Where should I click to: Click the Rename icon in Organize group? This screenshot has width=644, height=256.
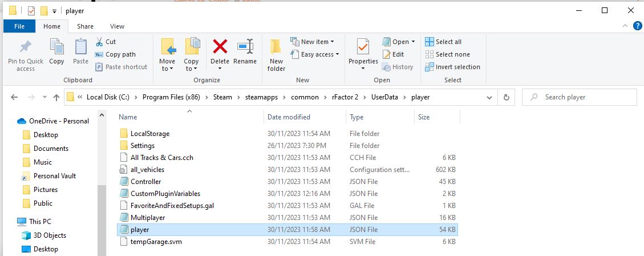245,46
